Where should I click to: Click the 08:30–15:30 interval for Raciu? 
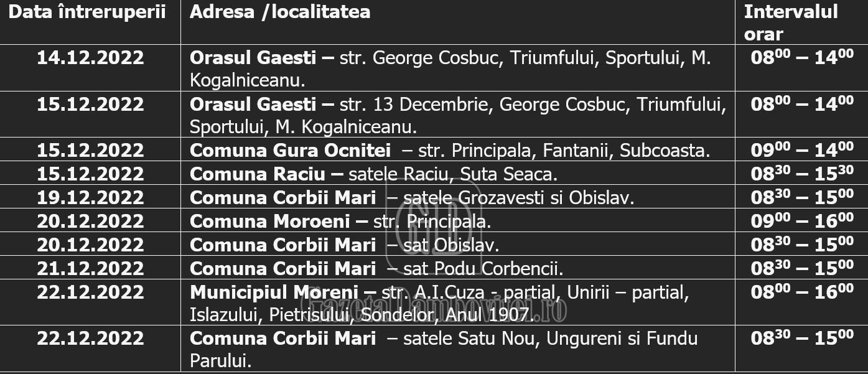[802, 173]
